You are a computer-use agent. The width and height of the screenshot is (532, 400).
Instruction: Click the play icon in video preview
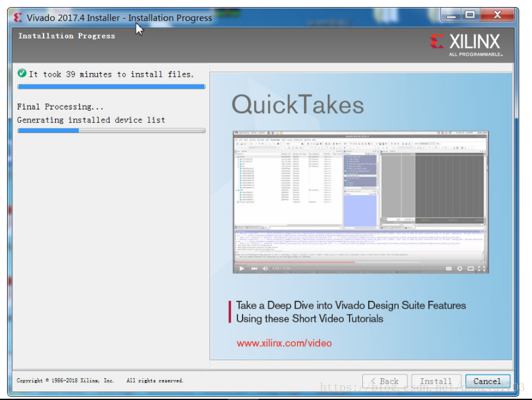pyautogui.click(x=241, y=268)
